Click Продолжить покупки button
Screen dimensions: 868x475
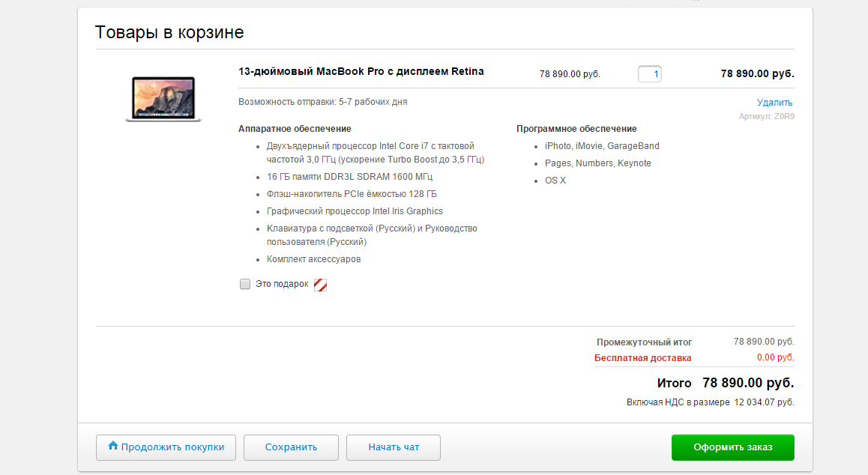[x=166, y=447]
